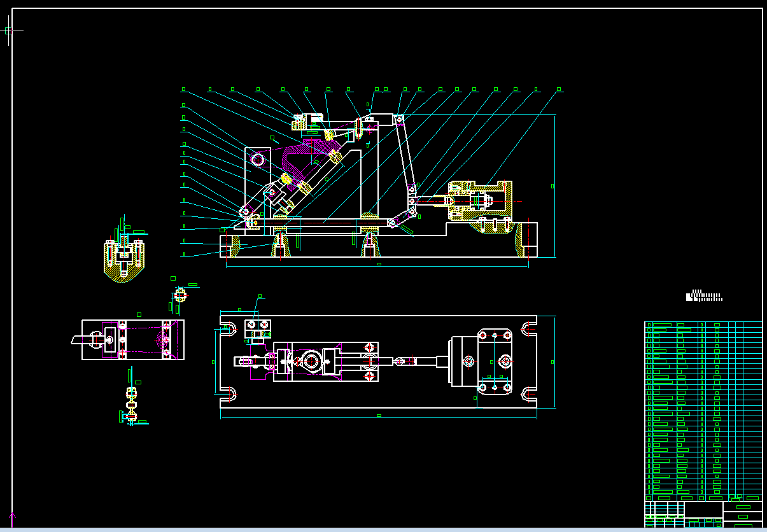Image resolution: width=767 pixels, height=532 pixels.
Task: Select the hydraulic cylinder section in front view
Action: pyautogui.click(x=480, y=200)
